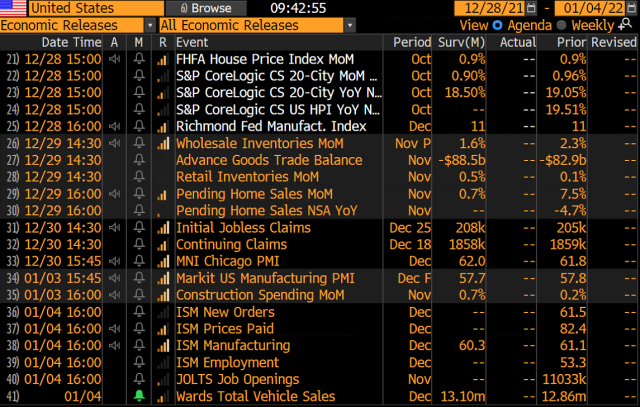Click the speaker icon for Pending Home Sales MoM

coord(115,194)
